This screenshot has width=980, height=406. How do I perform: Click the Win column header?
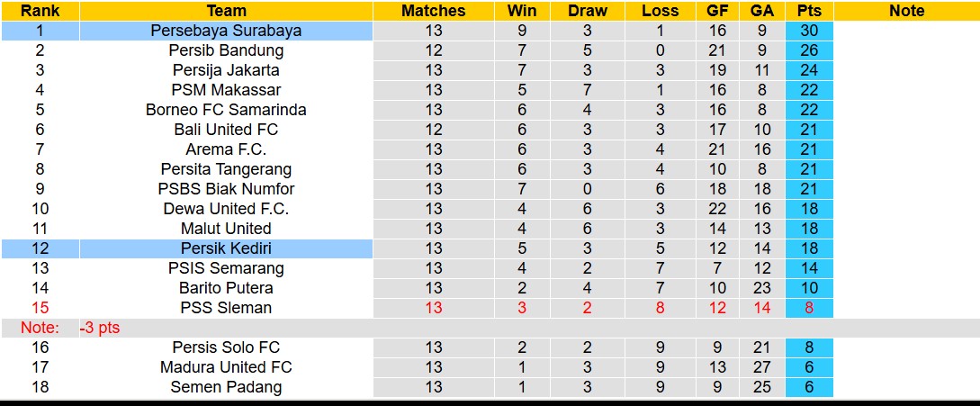click(x=522, y=11)
